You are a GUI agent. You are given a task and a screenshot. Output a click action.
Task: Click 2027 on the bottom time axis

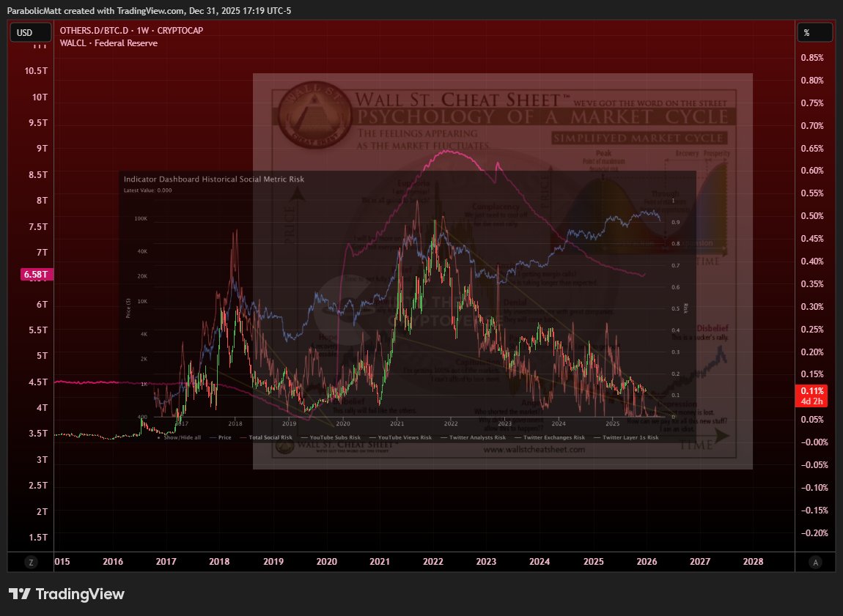click(x=700, y=562)
